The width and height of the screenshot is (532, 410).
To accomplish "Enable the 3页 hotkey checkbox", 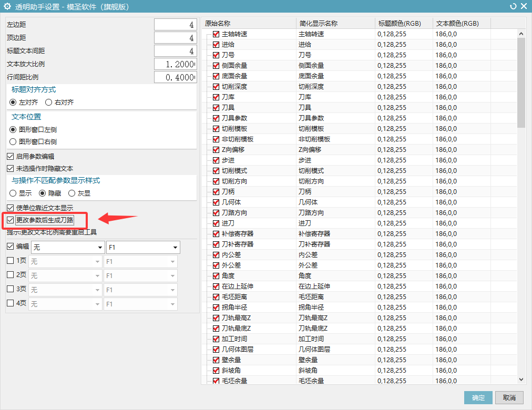I will point(10,289).
